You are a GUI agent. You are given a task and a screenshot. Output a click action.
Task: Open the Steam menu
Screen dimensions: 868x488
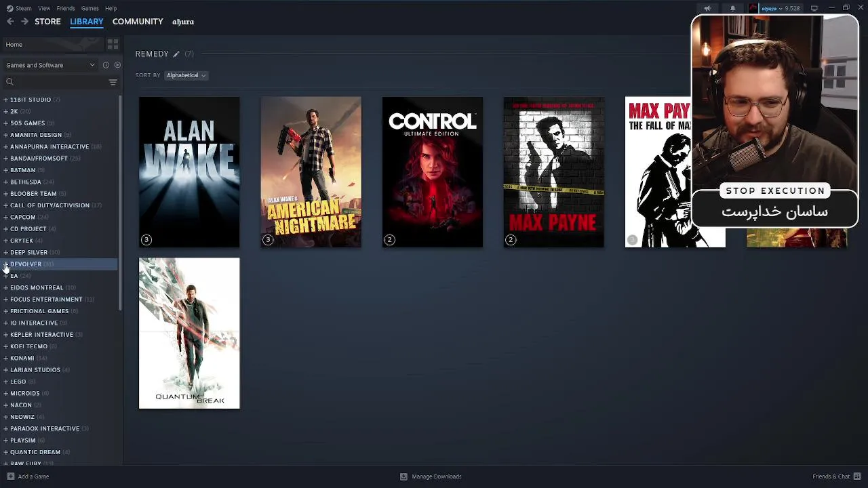24,8
